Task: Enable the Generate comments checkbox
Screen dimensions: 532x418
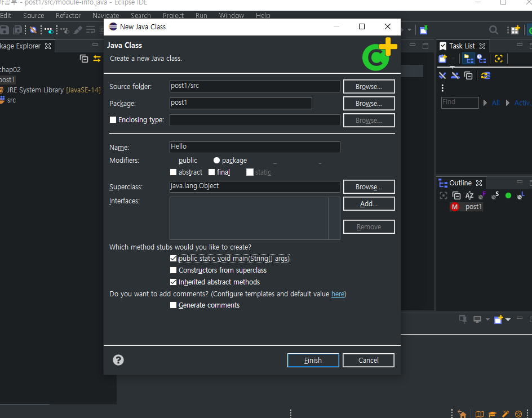Action: pos(174,305)
